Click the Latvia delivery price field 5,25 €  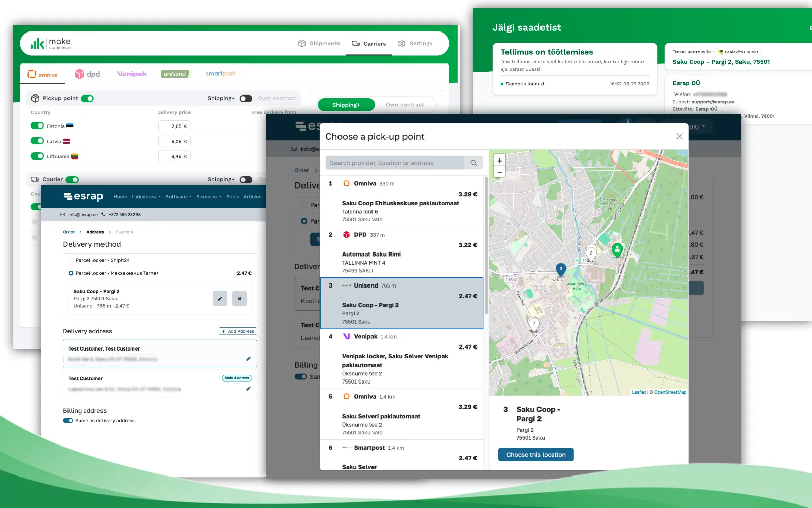[175, 142]
